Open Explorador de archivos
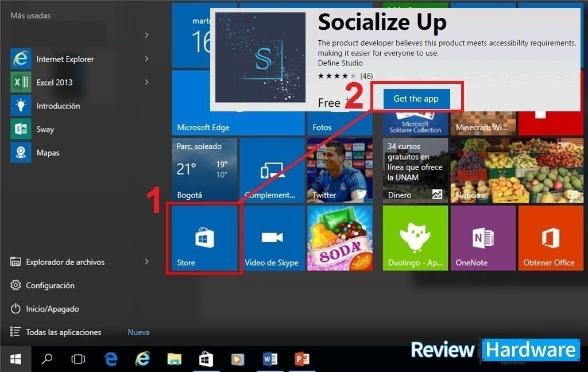 point(57,262)
